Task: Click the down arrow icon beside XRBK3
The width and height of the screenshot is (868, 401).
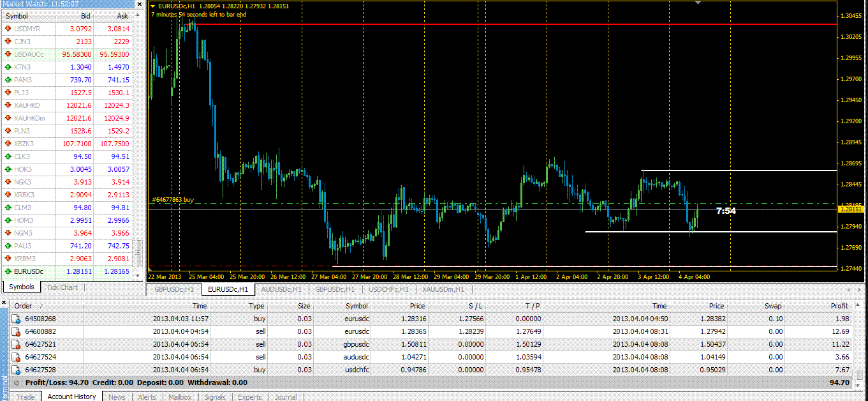Action: (8, 195)
